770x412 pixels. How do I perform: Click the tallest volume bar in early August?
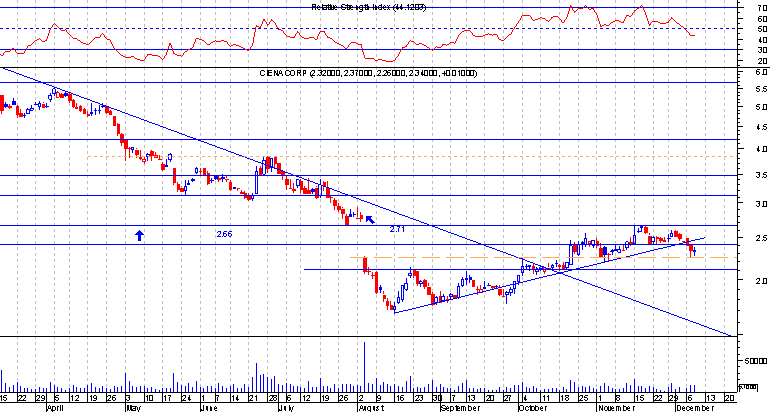(x=364, y=366)
